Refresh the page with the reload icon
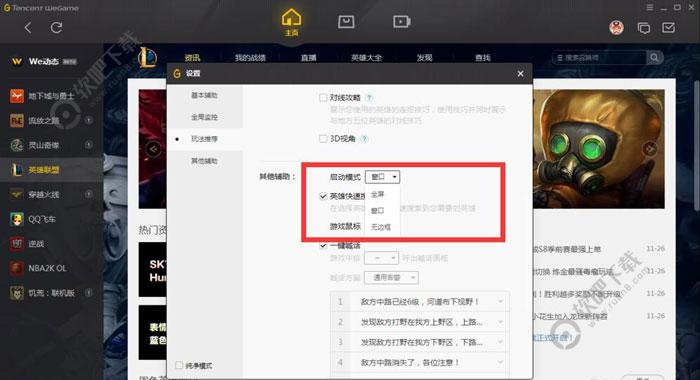The width and height of the screenshot is (700, 380). point(56,28)
